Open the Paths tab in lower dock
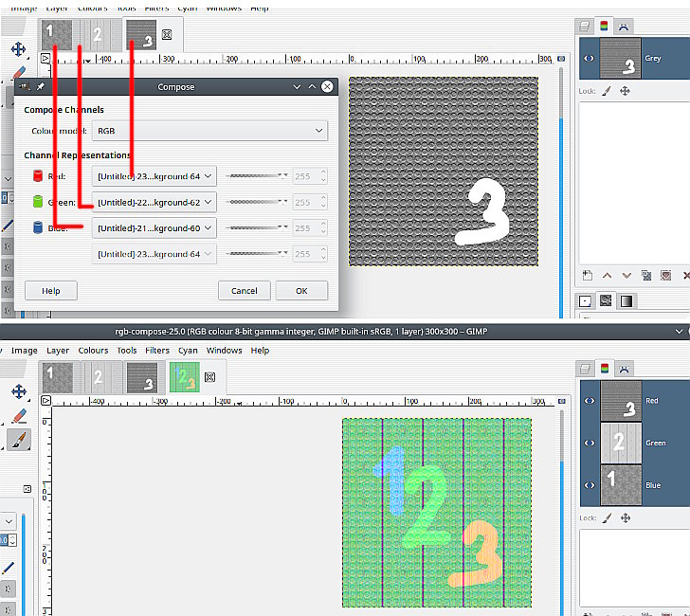690x616 pixels. click(624, 370)
